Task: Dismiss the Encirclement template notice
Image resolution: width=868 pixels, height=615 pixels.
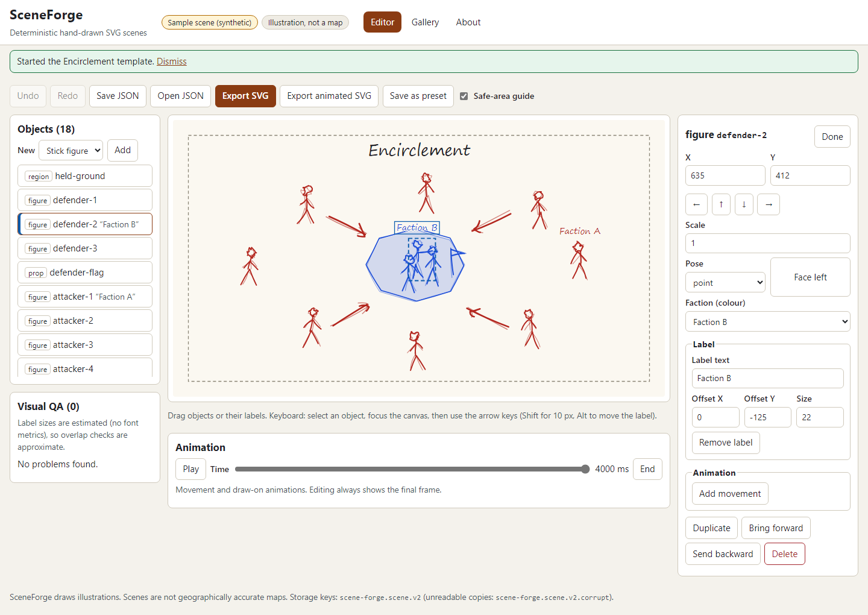Action: 172,61
